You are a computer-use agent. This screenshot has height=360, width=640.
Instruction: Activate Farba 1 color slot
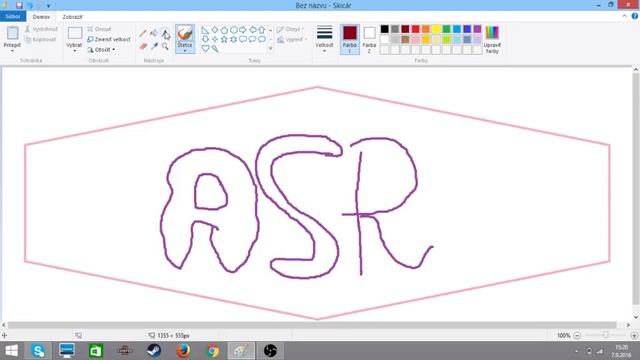(350, 40)
